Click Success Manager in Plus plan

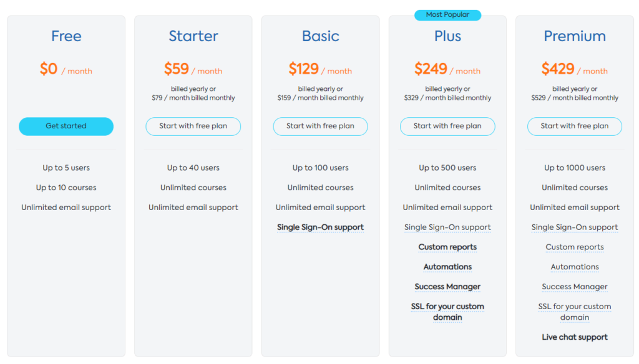click(447, 287)
